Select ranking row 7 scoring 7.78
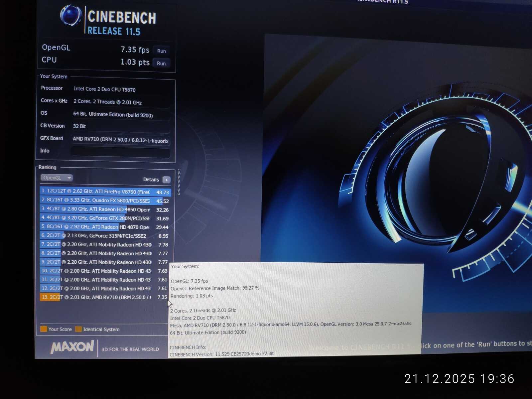Viewport: 532px width, 399px height. click(105, 244)
